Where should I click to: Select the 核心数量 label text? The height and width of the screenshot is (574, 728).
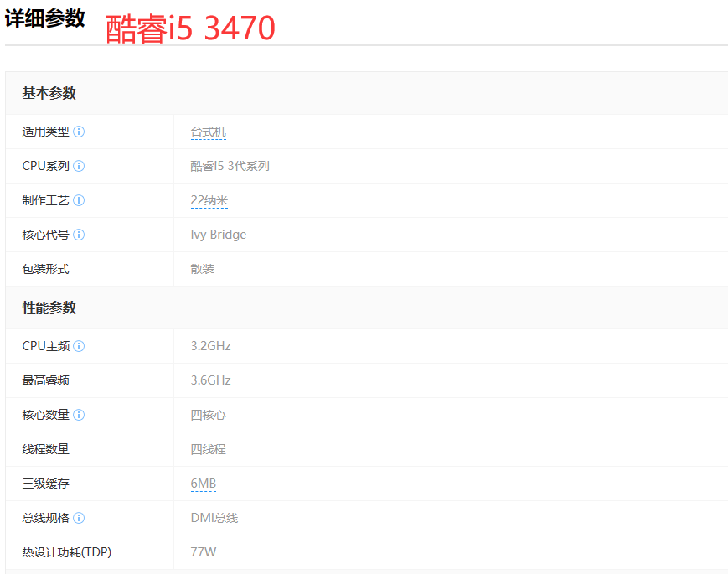click(x=46, y=415)
